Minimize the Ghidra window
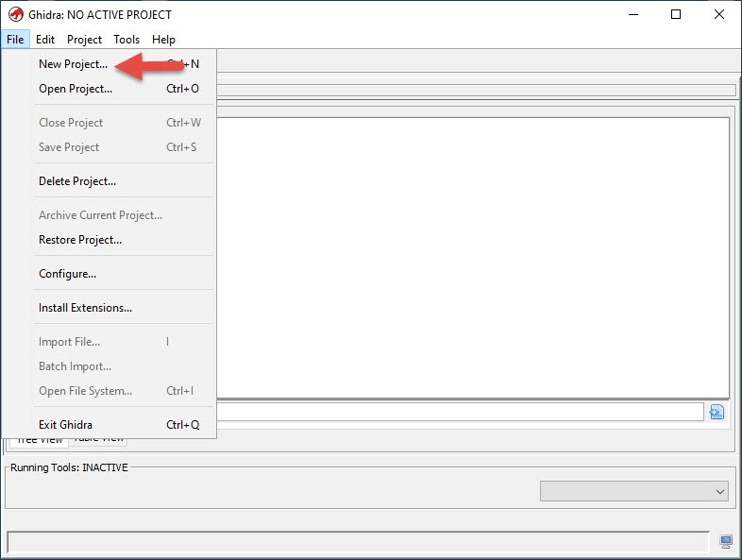The width and height of the screenshot is (742, 560). [x=632, y=14]
